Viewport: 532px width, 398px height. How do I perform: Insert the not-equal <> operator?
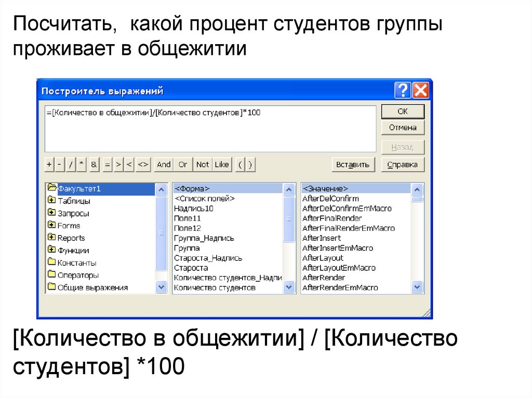[144, 164]
